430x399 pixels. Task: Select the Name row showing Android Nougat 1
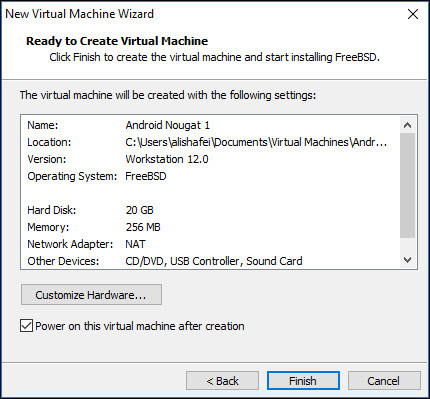[211, 125]
